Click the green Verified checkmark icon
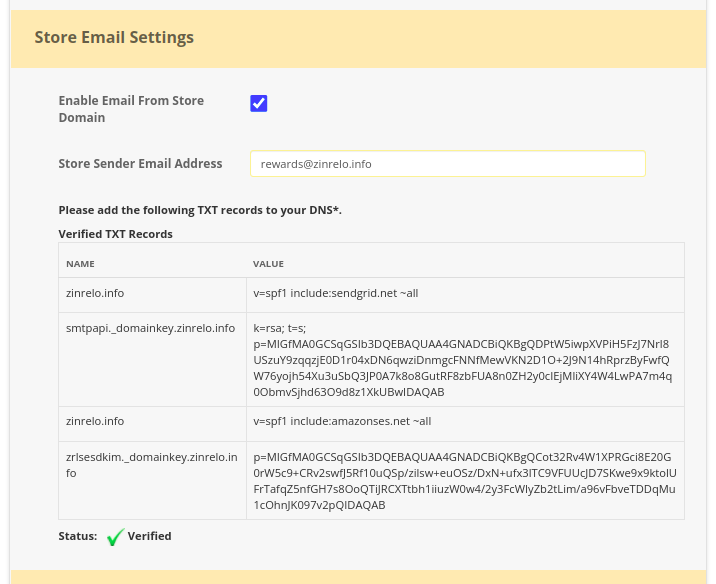This screenshot has height=584, width=716. 116,537
